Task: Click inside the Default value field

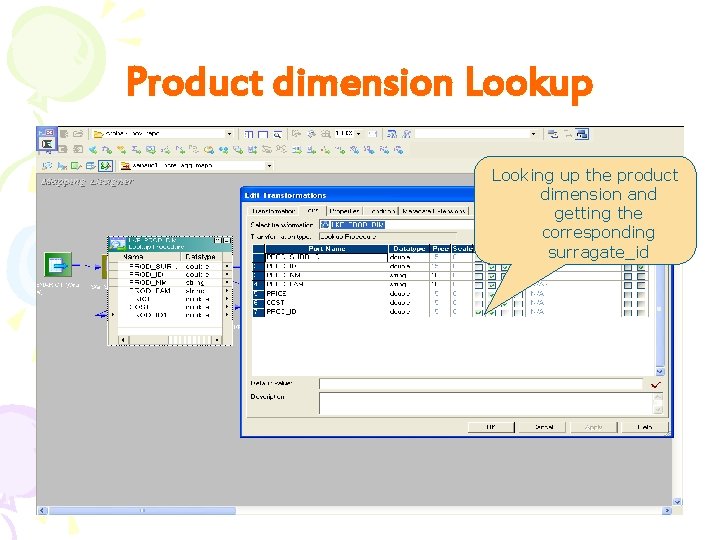Action: (x=481, y=384)
